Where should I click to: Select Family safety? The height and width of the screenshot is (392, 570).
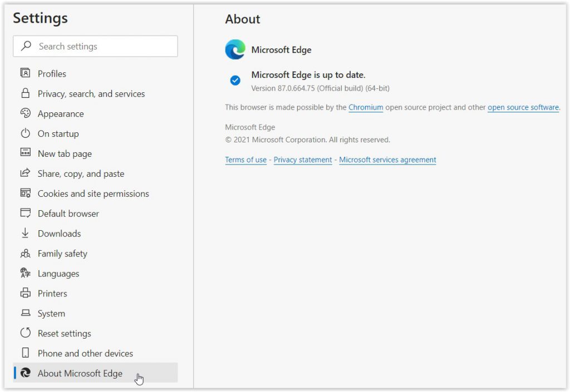[95, 254]
